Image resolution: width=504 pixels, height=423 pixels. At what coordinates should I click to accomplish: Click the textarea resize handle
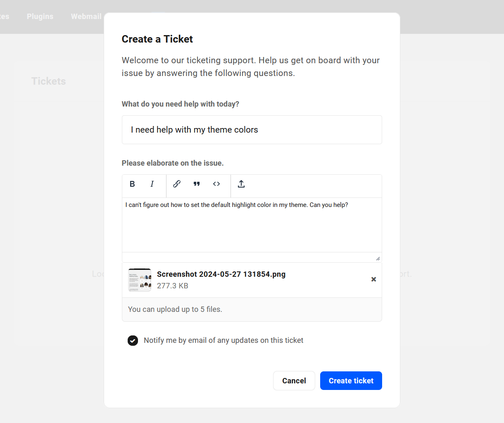(x=377, y=258)
